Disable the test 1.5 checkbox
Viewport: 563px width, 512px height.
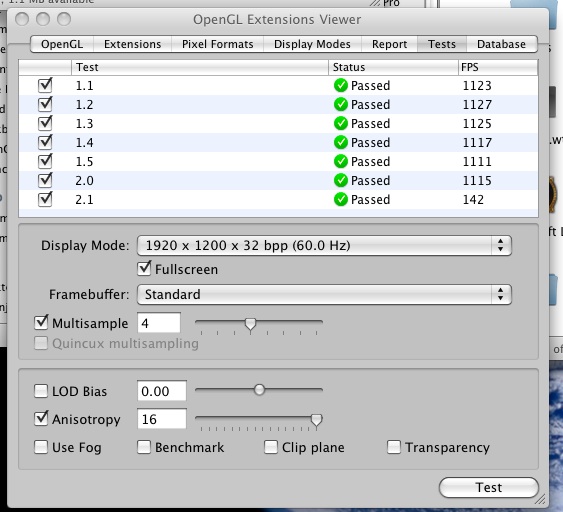[45, 162]
